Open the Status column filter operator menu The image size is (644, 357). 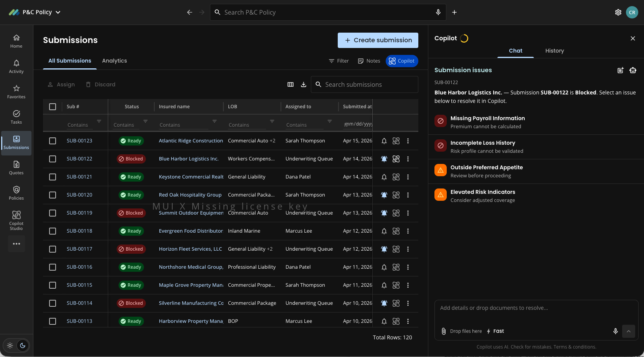(145, 121)
